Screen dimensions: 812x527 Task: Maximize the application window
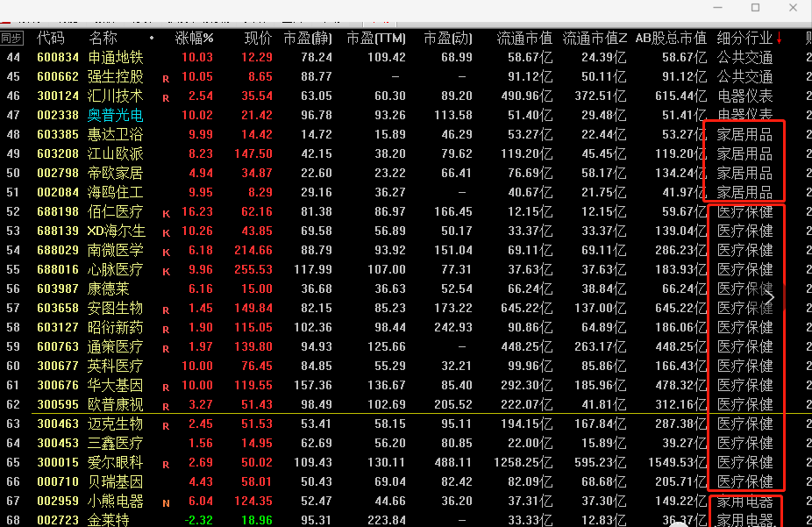pyautogui.click(x=756, y=8)
